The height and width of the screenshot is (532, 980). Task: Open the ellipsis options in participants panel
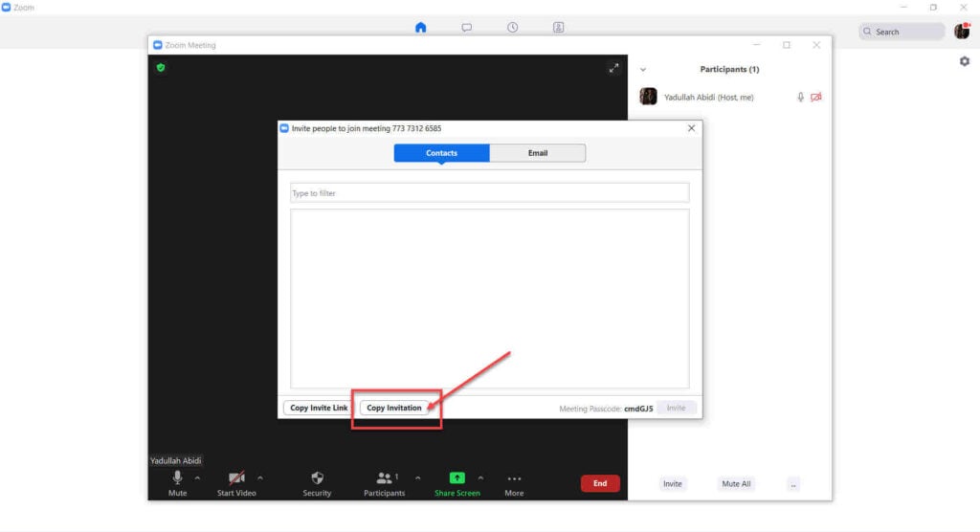tap(793, 484)
